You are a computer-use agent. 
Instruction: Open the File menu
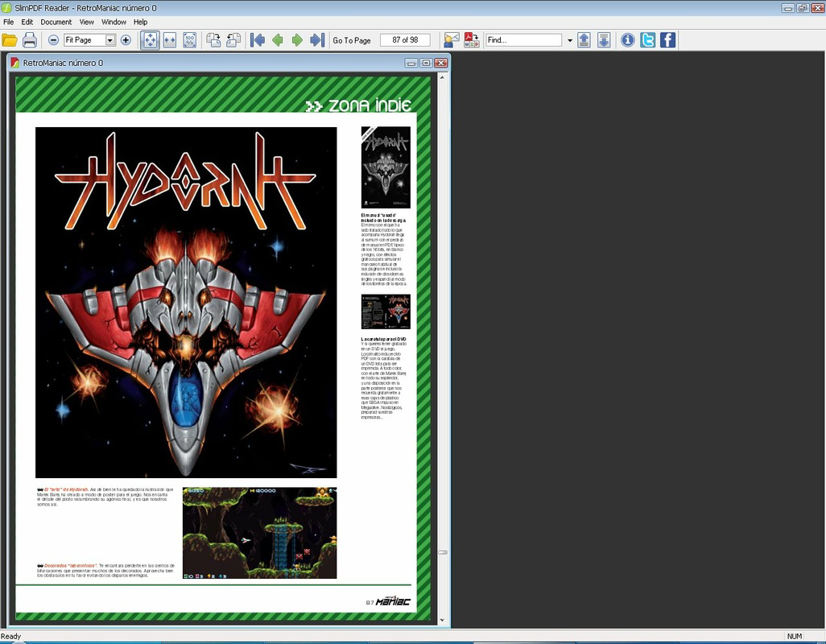coord(8,22)
